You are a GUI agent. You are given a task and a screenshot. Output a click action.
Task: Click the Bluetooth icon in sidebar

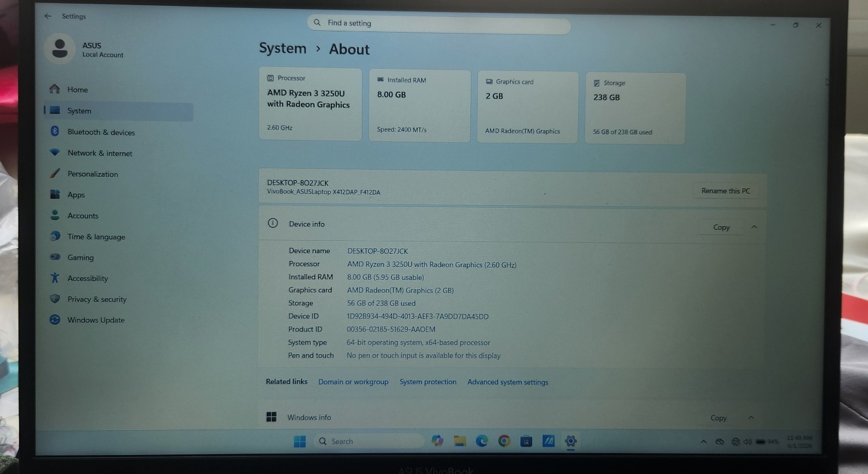[x=55, y=131]
